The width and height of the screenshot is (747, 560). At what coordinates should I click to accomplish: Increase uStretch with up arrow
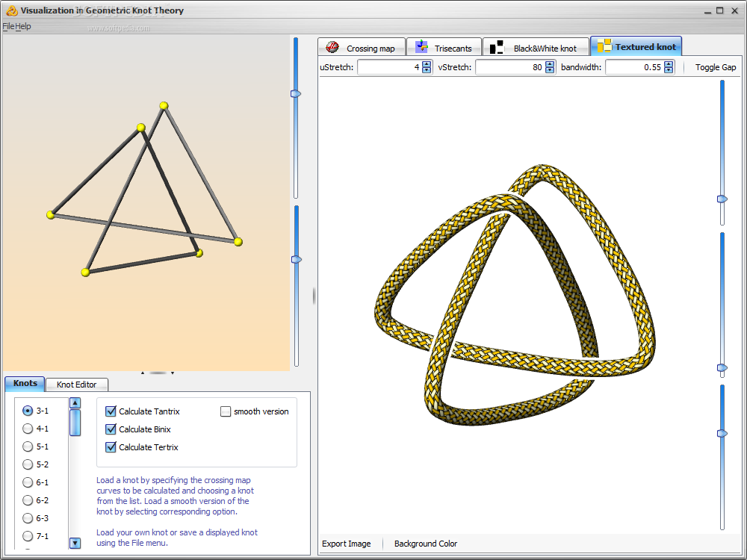click(427, 64)
